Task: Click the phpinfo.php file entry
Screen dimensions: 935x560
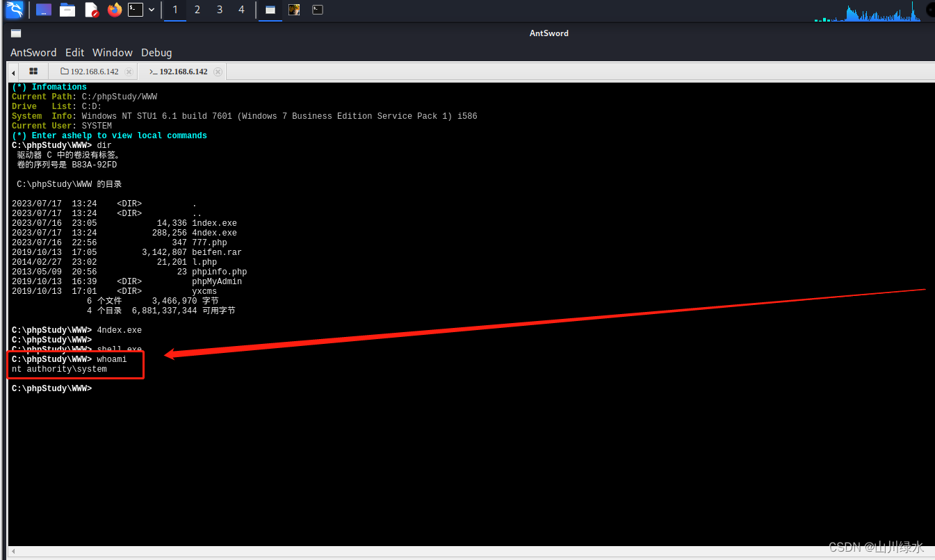Action: tap(219, 272)
